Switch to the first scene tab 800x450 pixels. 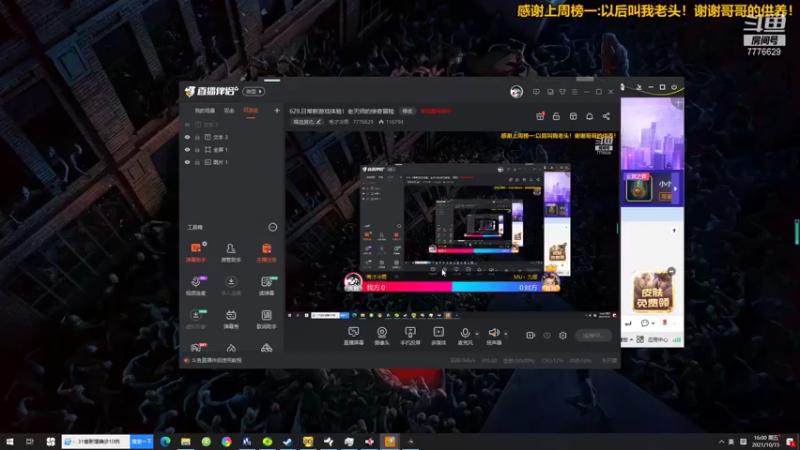(x=205, y=111)
